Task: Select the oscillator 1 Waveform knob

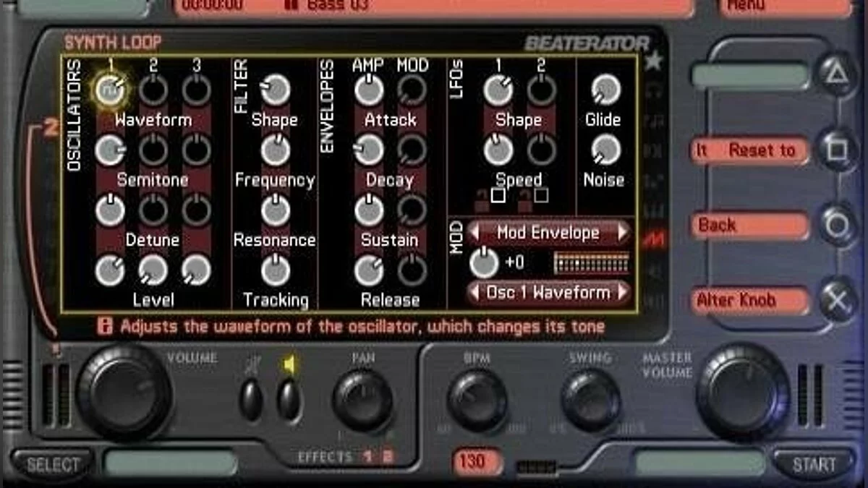Action: click(110, 90)
